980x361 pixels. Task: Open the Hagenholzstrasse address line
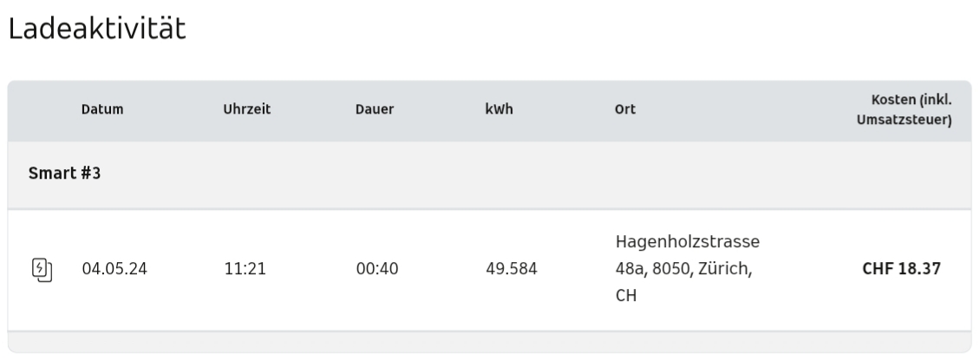688,242
